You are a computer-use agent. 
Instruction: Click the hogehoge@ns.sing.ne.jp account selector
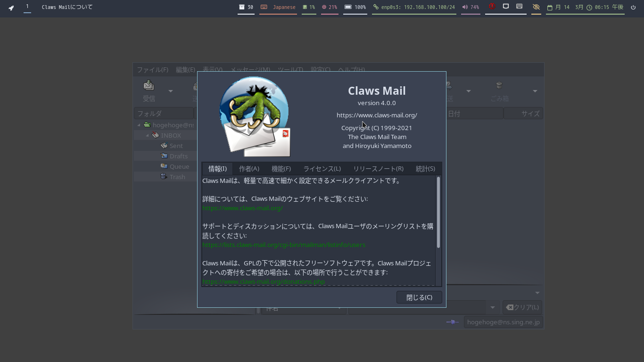tap(503, 322)
